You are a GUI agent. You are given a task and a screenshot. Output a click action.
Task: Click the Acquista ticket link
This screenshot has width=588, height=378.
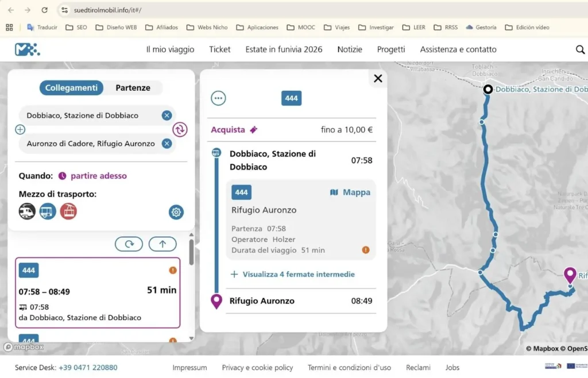click(x=234, y=130)
